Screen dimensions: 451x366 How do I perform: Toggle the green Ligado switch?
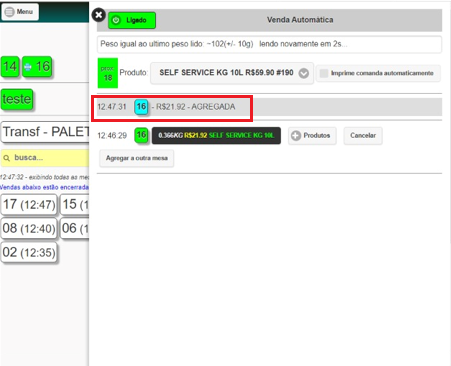coord(132,20)
